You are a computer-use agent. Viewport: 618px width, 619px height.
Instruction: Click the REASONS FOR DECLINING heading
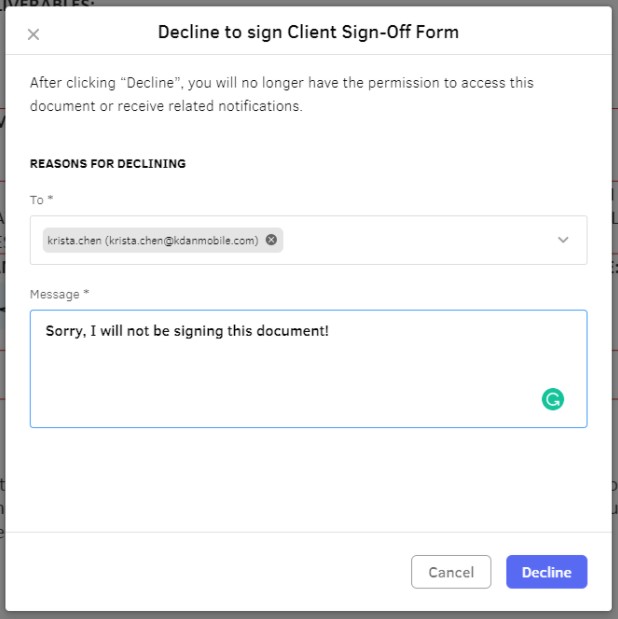coord(108,164)
